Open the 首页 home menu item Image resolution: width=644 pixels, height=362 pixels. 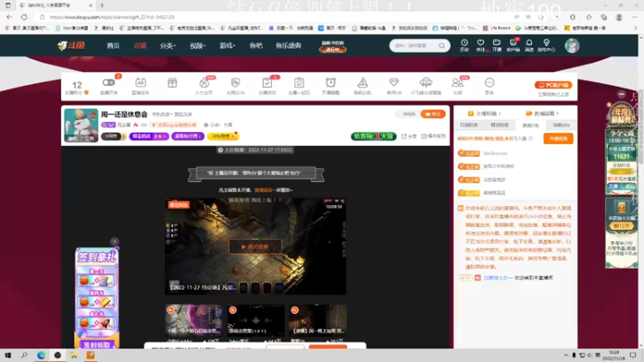(113, 46)
